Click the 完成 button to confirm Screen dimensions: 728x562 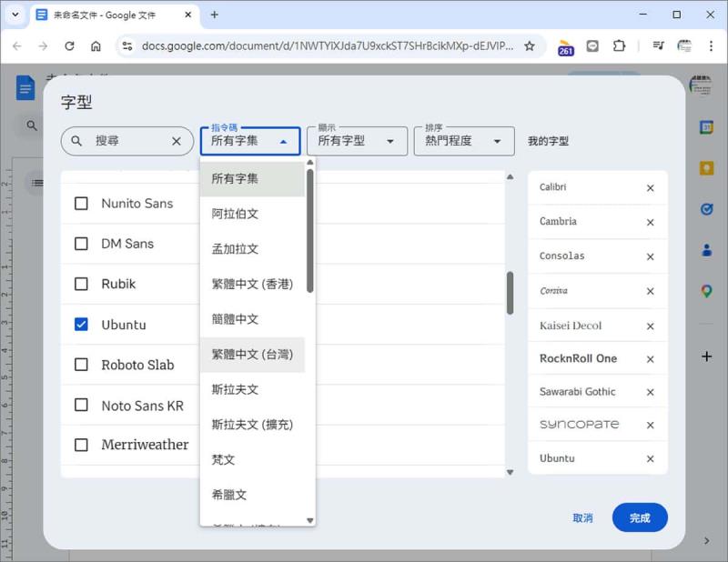pos(640,517)
